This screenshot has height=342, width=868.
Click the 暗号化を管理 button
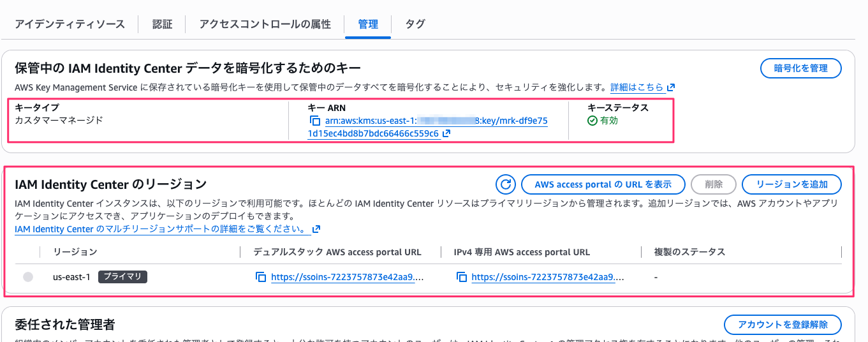800,68
